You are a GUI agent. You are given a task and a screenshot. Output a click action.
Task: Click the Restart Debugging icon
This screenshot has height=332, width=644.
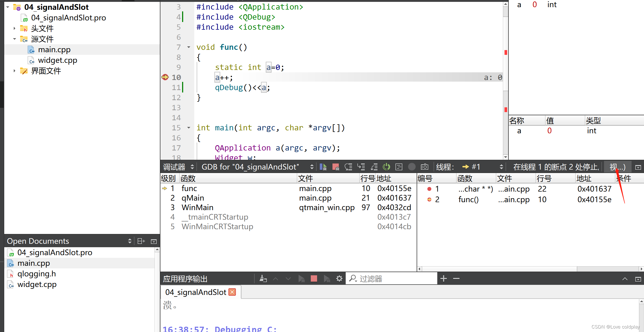(x=386, y=166)
